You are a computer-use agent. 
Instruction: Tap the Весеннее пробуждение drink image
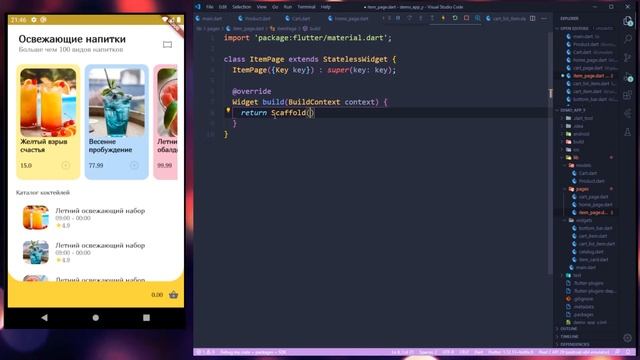tap(117, 102)
